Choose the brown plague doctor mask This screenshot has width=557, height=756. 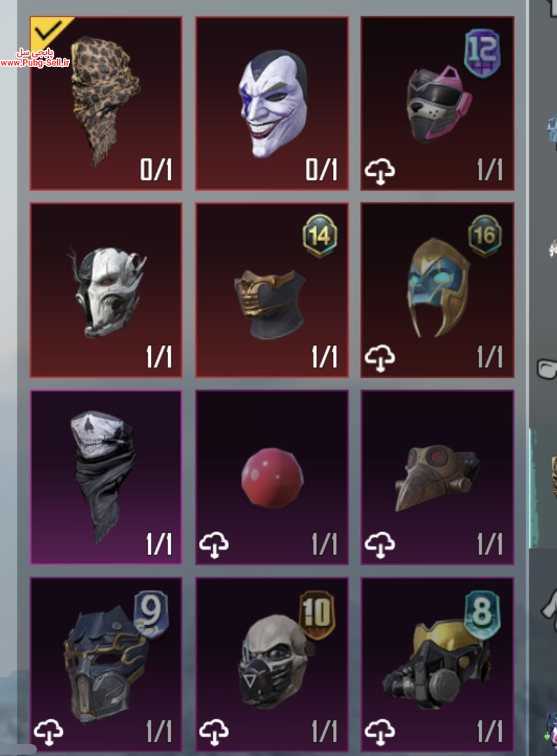click(438, 477)
